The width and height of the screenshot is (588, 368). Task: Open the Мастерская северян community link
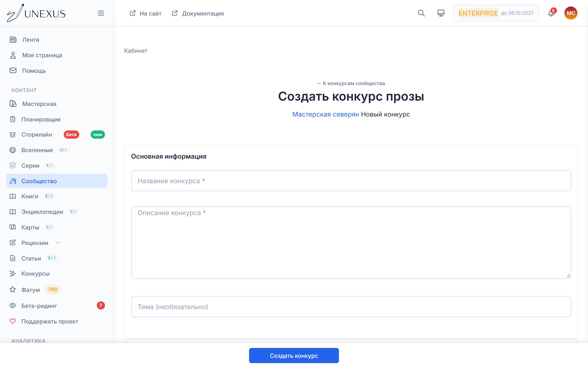(x=326, y=114)
